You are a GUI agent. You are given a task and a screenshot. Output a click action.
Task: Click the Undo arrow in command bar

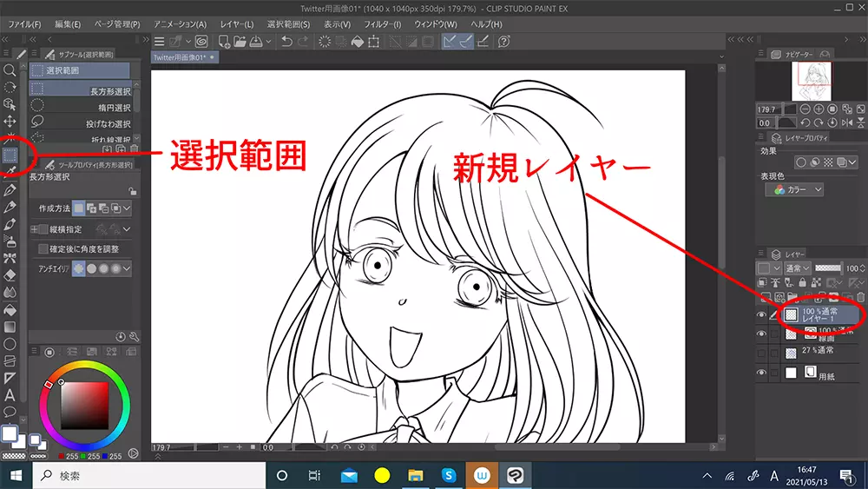point(286,42)
